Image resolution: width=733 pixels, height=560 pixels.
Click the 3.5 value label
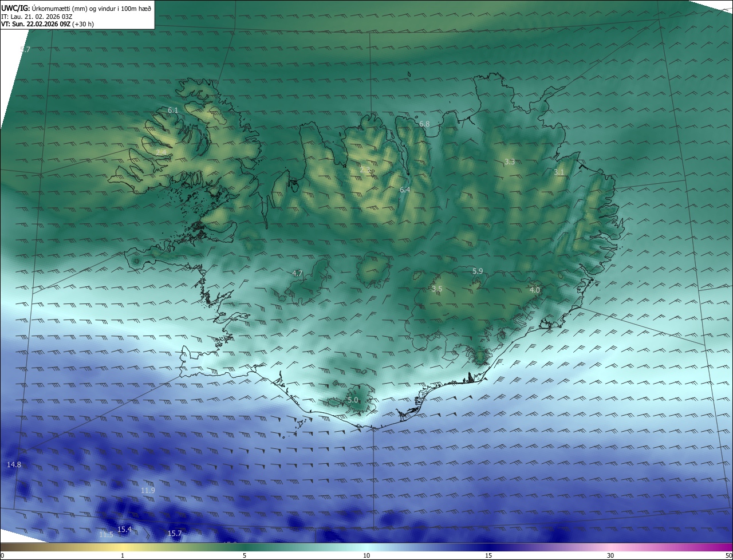coord(437,289)
